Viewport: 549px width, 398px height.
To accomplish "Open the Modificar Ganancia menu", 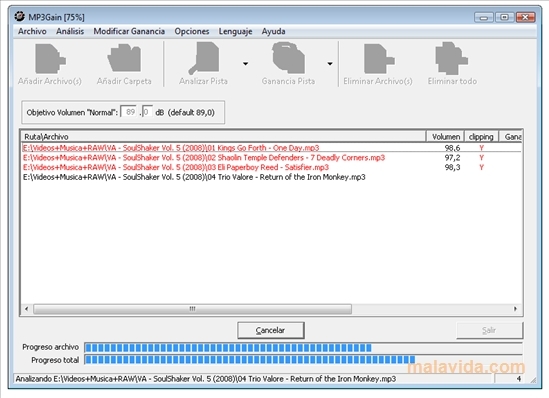I will [129, 32].
